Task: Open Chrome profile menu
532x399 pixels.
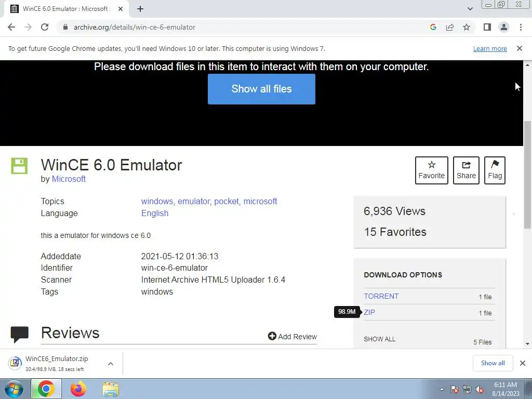Action: coord(504,27)
